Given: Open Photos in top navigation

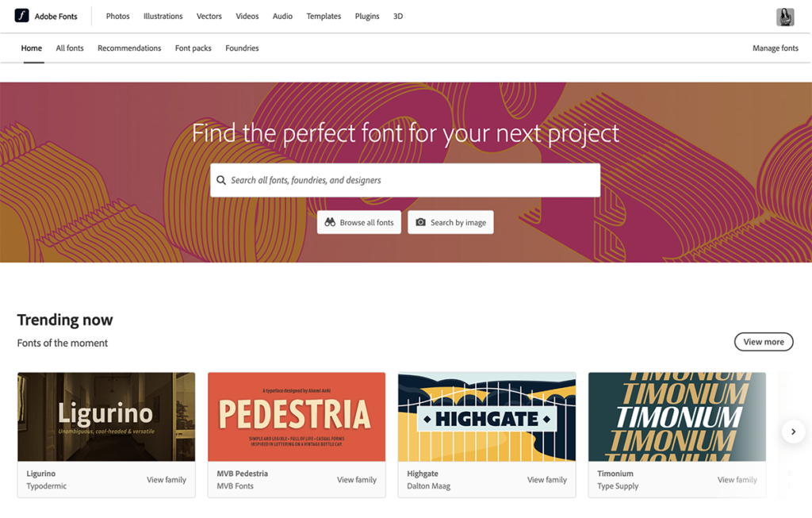Looking at the screenshot, I should click(117, 16).
